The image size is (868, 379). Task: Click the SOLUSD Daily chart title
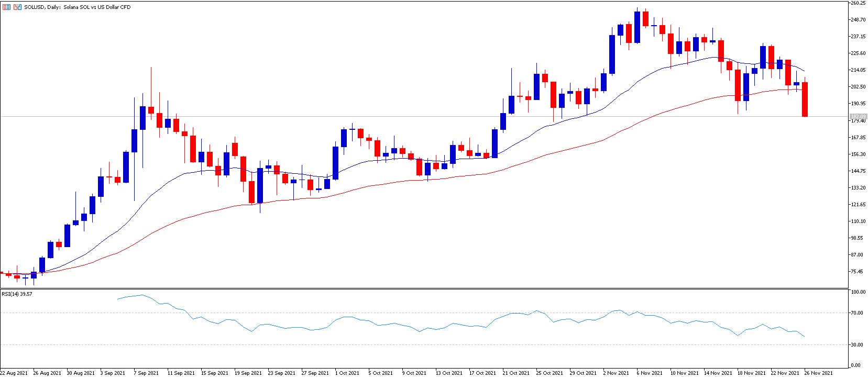tap(78, 7)
